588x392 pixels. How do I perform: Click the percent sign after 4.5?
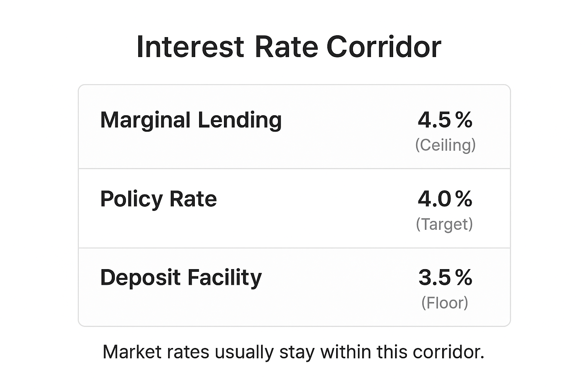point(464,120)
